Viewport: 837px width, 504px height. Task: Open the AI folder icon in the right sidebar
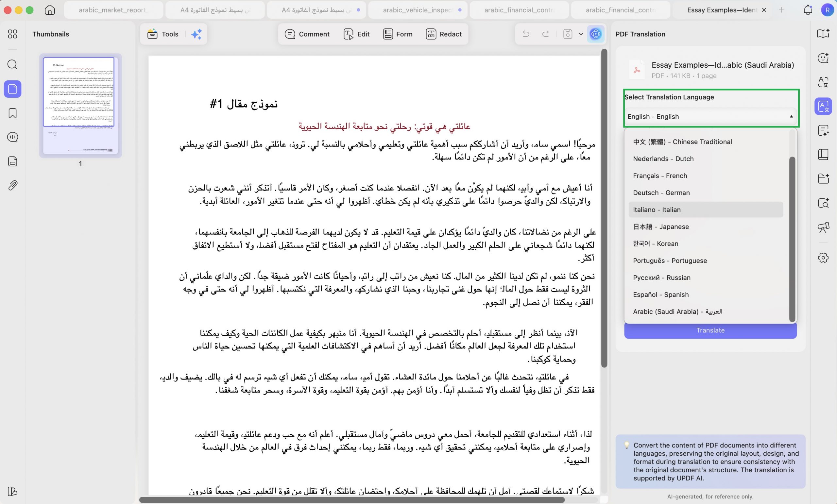click(823, 179)
